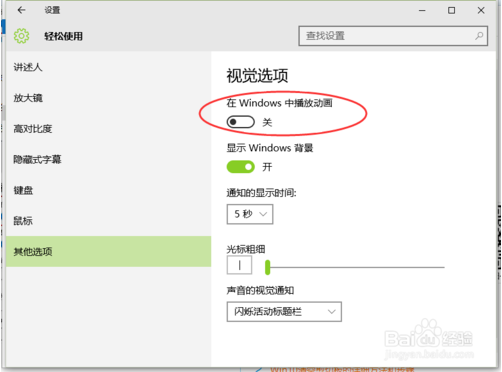Click the 声音的视觉通知 label
This screenshot has height=372, width=502.
(260, 290)
